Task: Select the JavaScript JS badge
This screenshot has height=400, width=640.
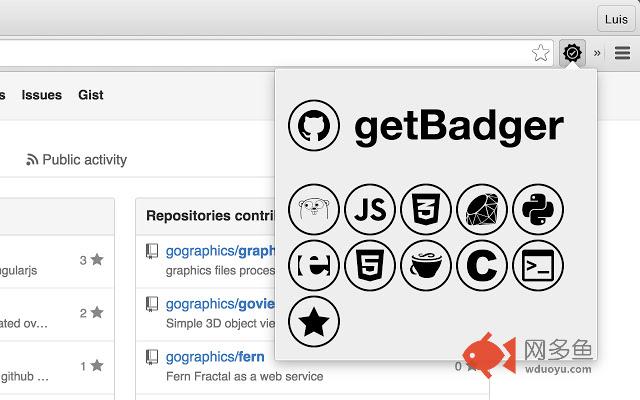Action: click(370, 210)
